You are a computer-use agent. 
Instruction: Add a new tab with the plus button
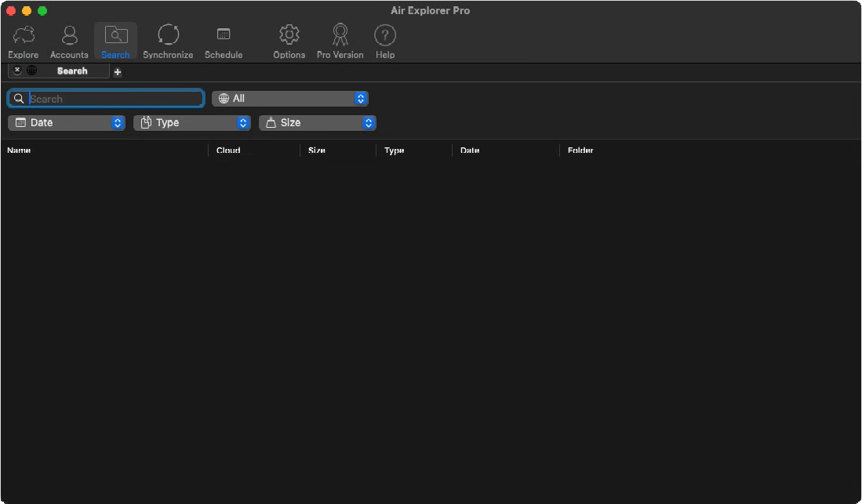117,71
